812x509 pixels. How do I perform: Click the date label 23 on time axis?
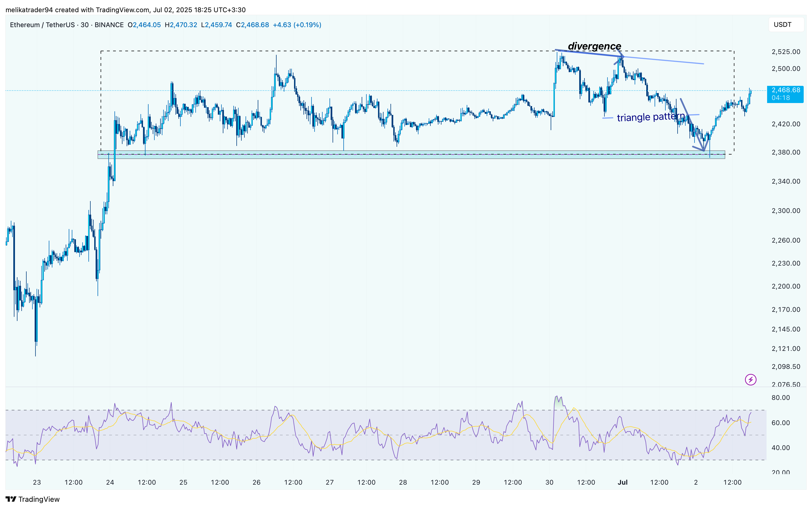point(37,482)
